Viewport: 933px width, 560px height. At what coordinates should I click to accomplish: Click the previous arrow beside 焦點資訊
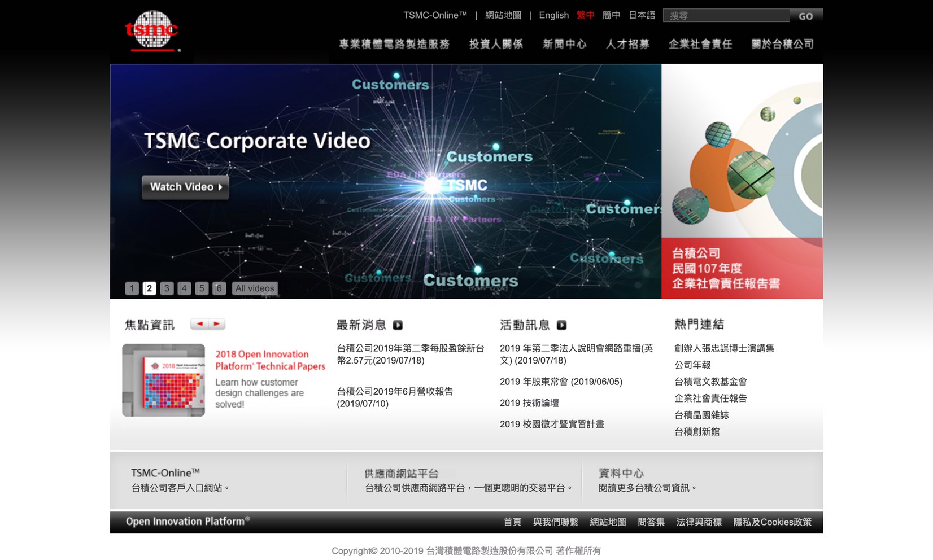tap(199, 323)
